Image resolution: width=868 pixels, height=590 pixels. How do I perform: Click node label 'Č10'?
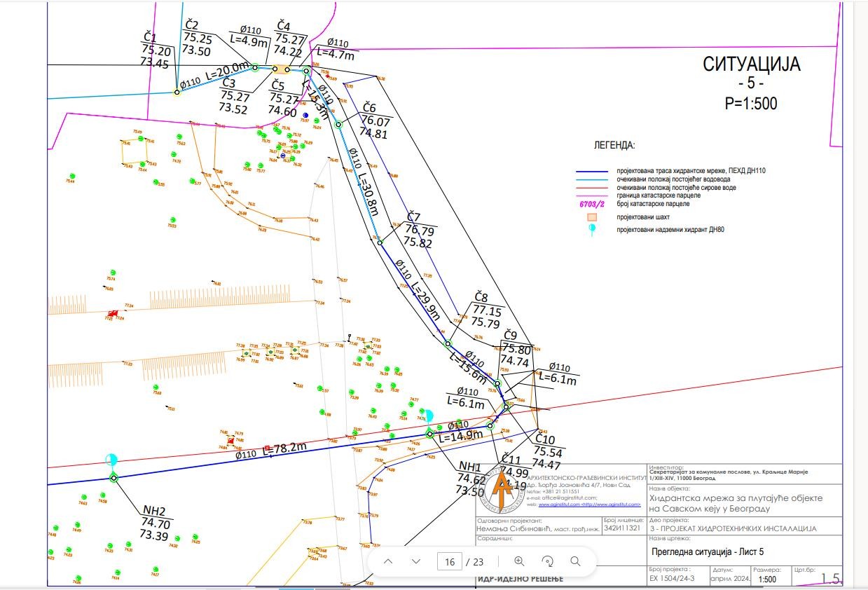(544, 439)
